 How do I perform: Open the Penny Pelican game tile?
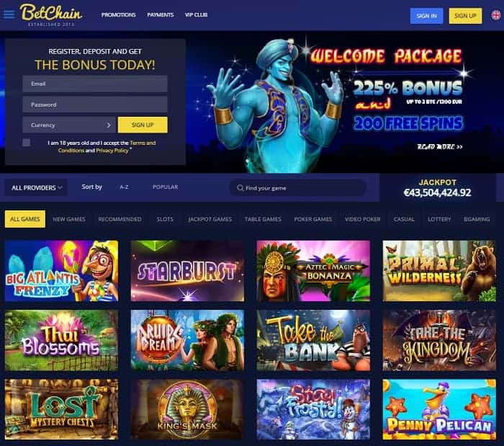click(439, 409)
